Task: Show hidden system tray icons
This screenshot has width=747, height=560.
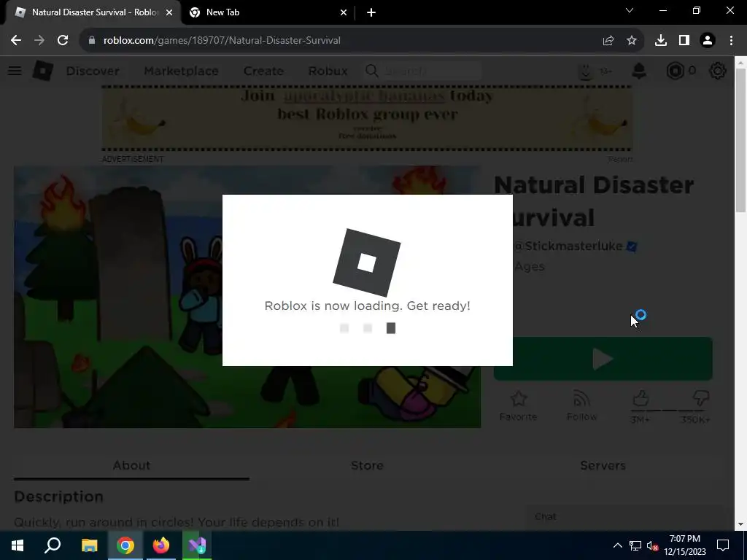Action: click(617, 545)
